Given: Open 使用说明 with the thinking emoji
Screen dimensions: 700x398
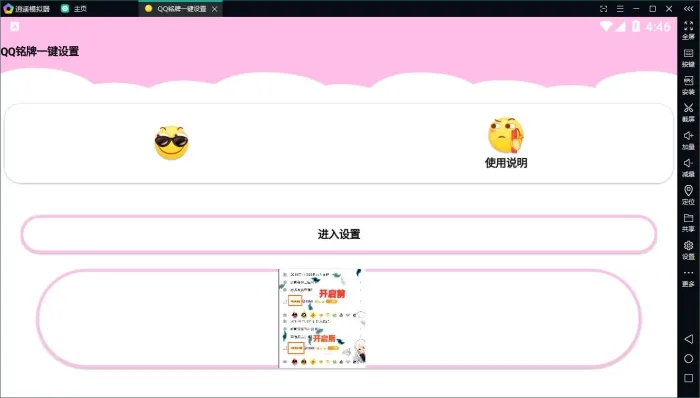Looking at the screenshot, I should pyautogui.click(x=506, y=143).
